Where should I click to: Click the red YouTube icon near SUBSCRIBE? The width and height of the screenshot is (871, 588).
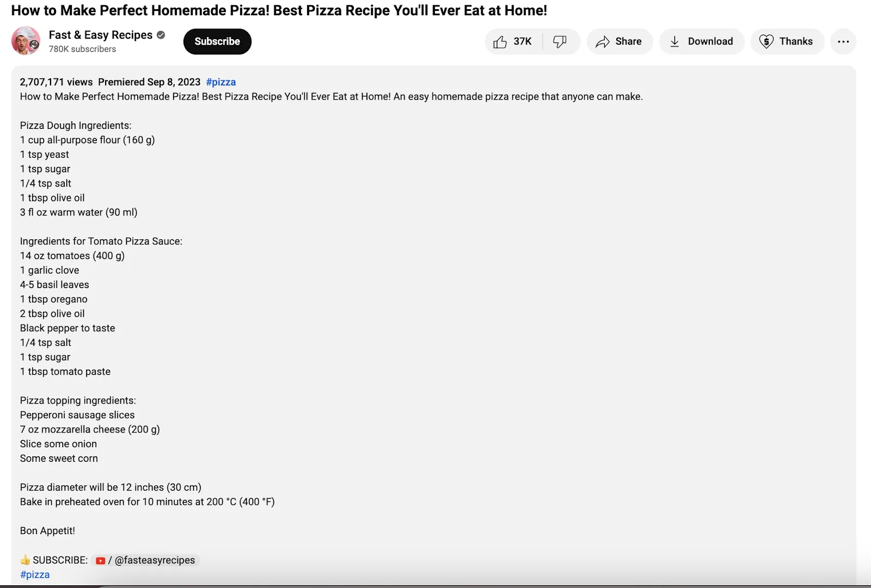[x=100, y=560]
